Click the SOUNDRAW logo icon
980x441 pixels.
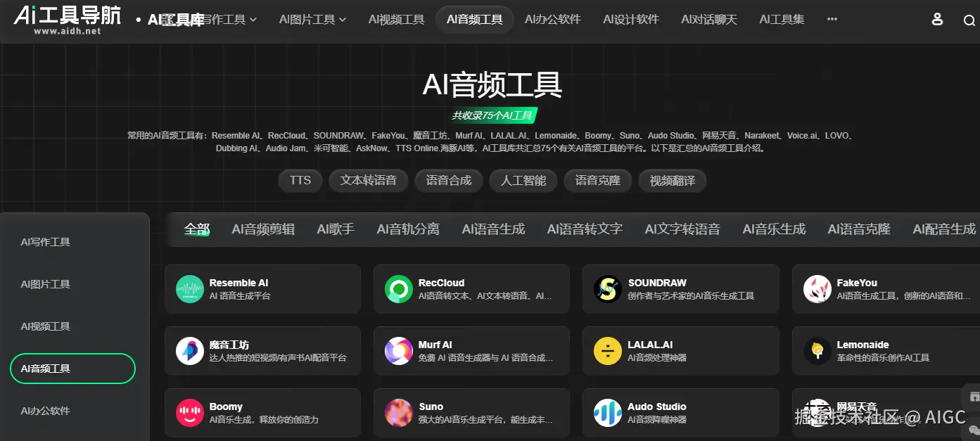pos(608,289)
